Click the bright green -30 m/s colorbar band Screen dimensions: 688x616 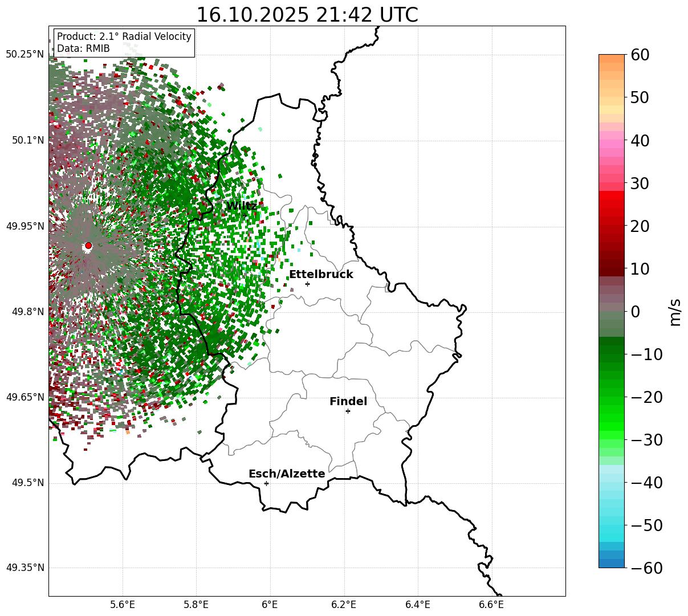612,439
